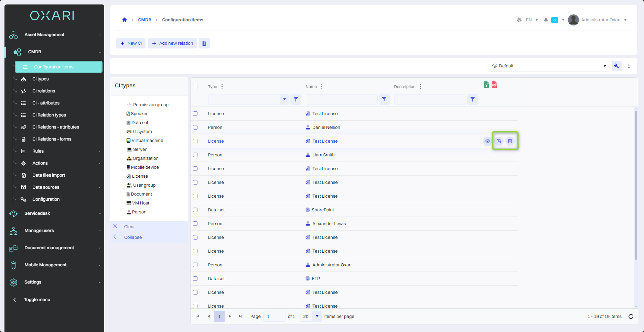Toggle the select-all checkbox in the header
This screenshot has width=644, height=332.
pyautogui.click(x=195, y=87)
